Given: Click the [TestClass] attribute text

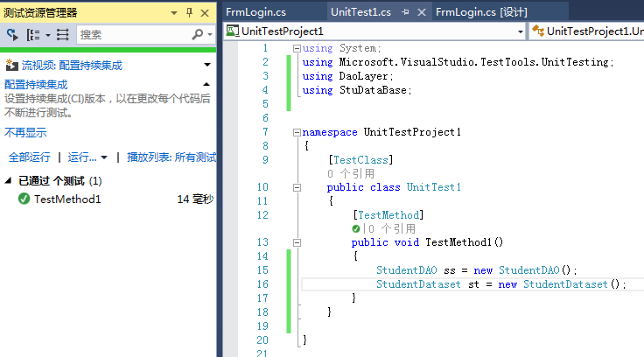Looking at the screenshot, I should click(360, 160).
